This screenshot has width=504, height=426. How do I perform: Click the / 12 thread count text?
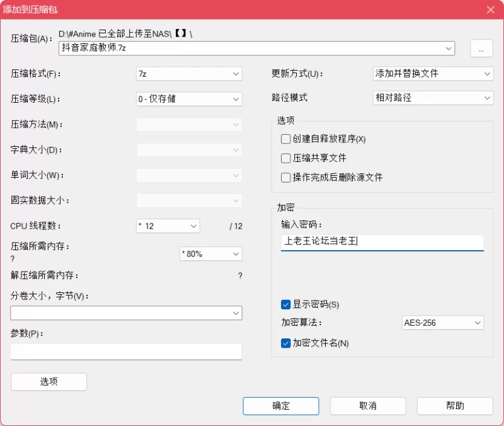click(236, 226)
